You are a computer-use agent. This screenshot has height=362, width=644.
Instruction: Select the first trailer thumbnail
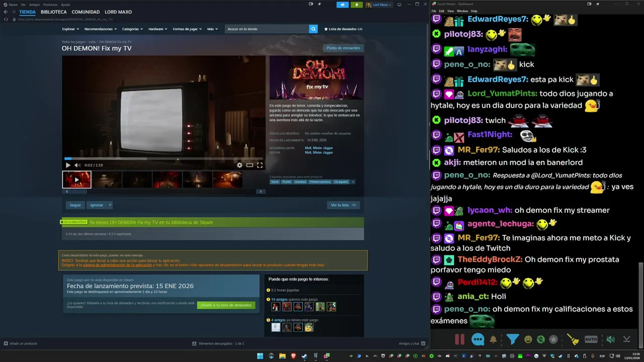tap(76, 179)
